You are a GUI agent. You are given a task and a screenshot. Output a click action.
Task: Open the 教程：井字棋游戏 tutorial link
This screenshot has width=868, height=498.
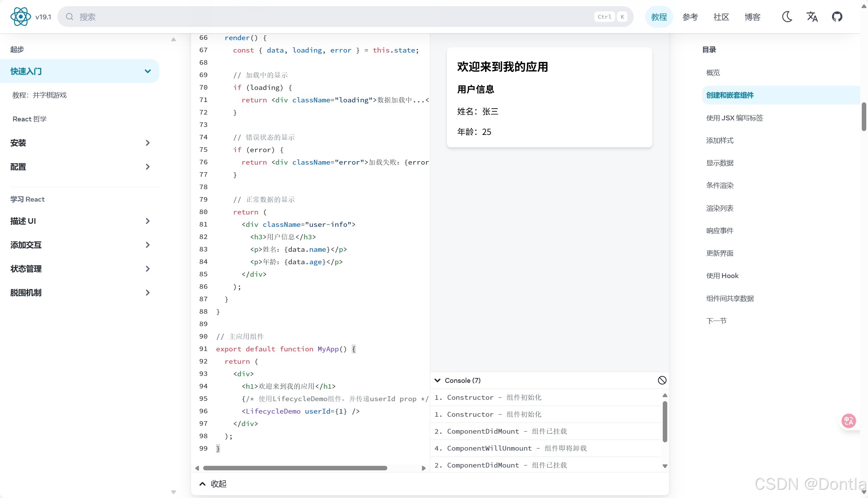point(40,95)
